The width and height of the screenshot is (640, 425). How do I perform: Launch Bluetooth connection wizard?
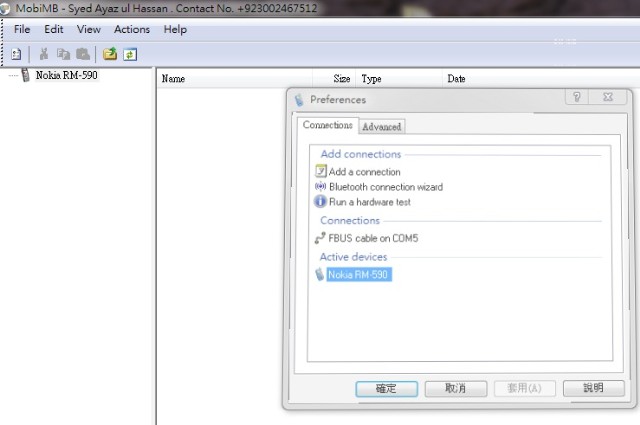pyautogui.click(x=386, y=187)
